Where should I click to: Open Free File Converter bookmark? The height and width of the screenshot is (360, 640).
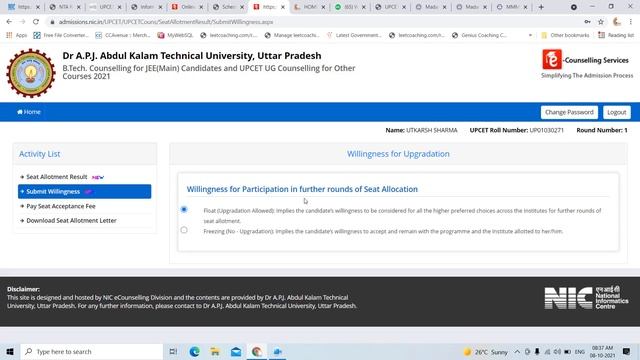[61, 36]
